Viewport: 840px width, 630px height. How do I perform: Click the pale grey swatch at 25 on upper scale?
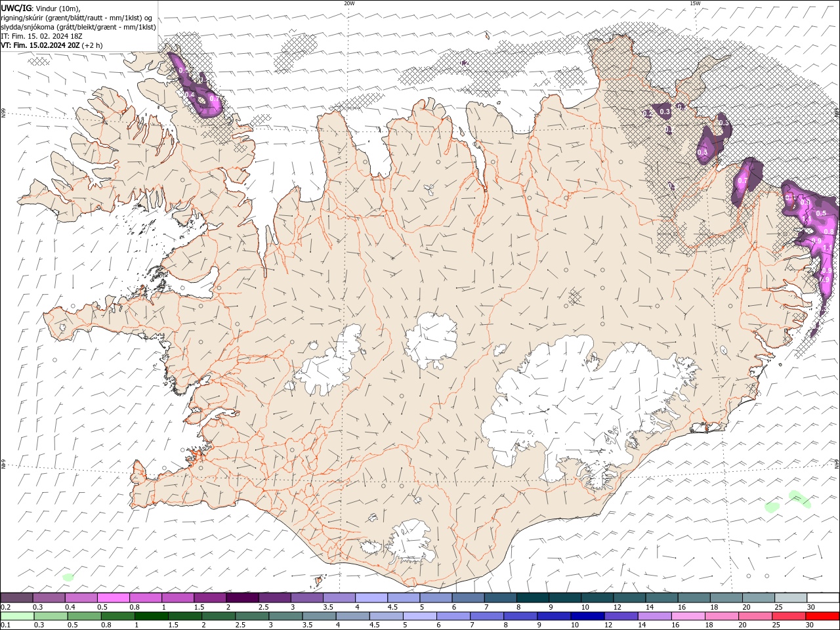[790, 598]
